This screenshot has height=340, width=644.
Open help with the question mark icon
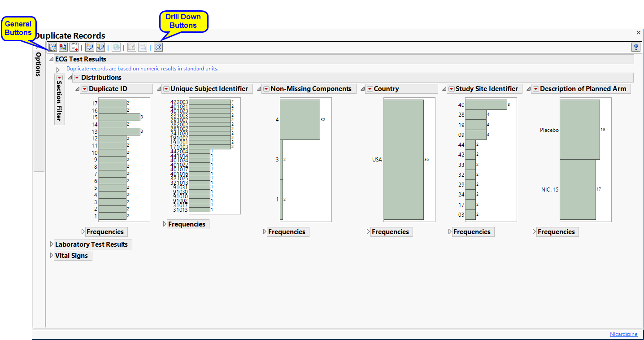click(635, 47)
